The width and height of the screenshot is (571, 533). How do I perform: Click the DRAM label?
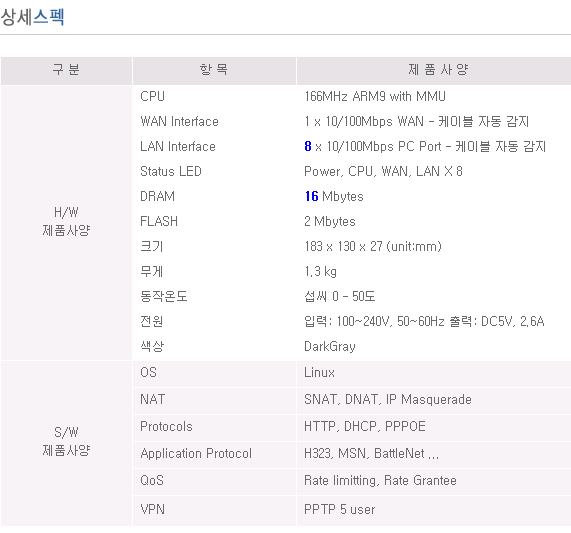coord(158,196)
